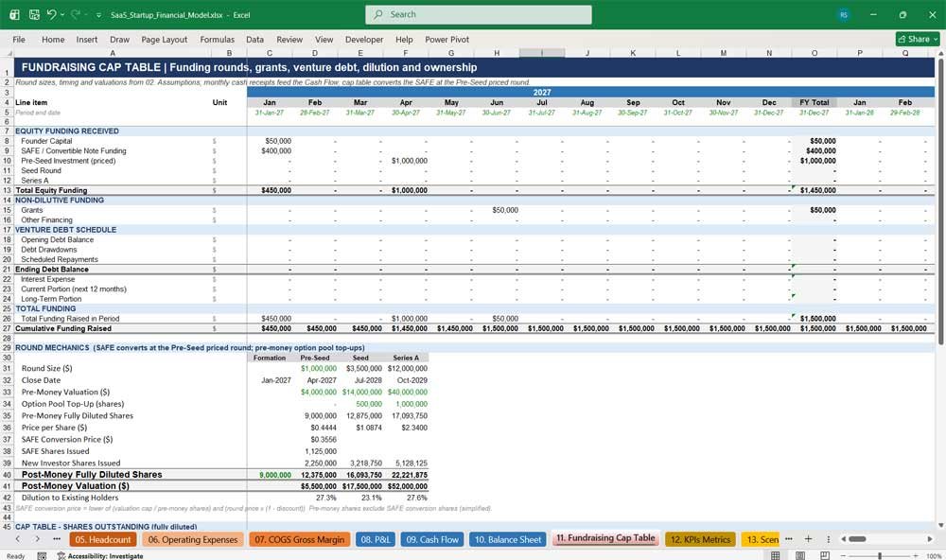Screen dimensions: 946x560
Task: Click horizontal scrollbar right arrow
Action: [x=930, y=539]
